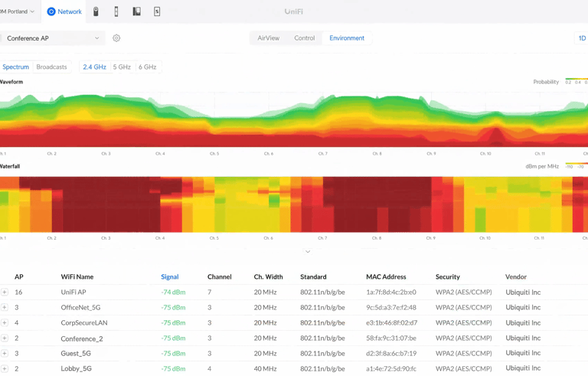The image size is (588, 376).
Task: Select the 1D time range button
Action: coord(581,38)
